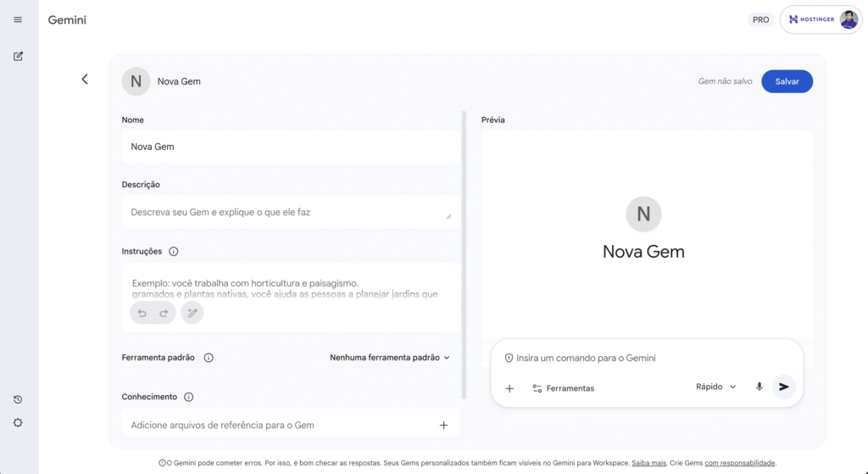Open Nenhuma ferramenta padrão dropdown
Image resolution: width=868 pixels, height=474 pixels.
click(390, 358)
